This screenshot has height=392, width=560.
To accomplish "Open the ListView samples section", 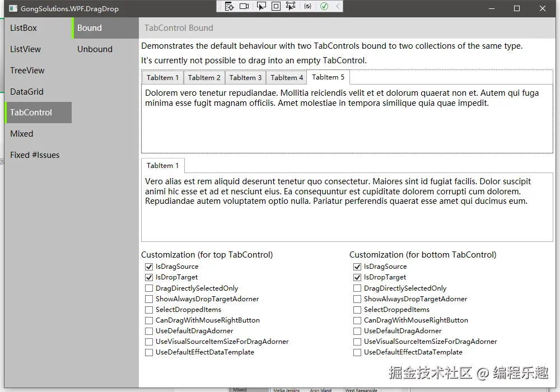I will [x=38, y=49].
